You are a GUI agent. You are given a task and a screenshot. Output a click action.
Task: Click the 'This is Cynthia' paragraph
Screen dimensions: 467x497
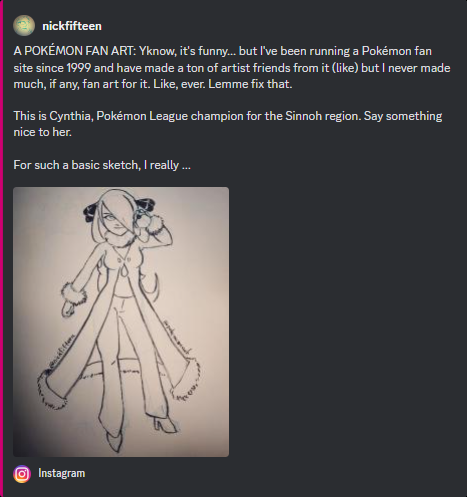coord(228,124)
